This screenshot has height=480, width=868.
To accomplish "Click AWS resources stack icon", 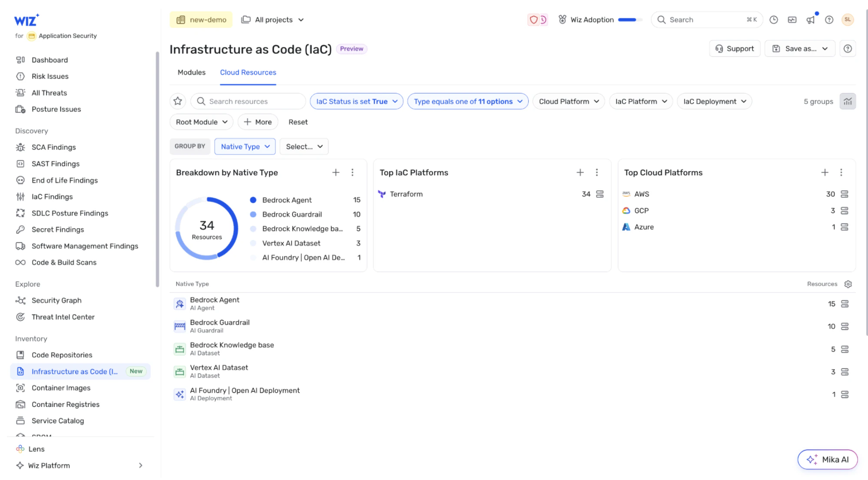I will click(845, 194).
